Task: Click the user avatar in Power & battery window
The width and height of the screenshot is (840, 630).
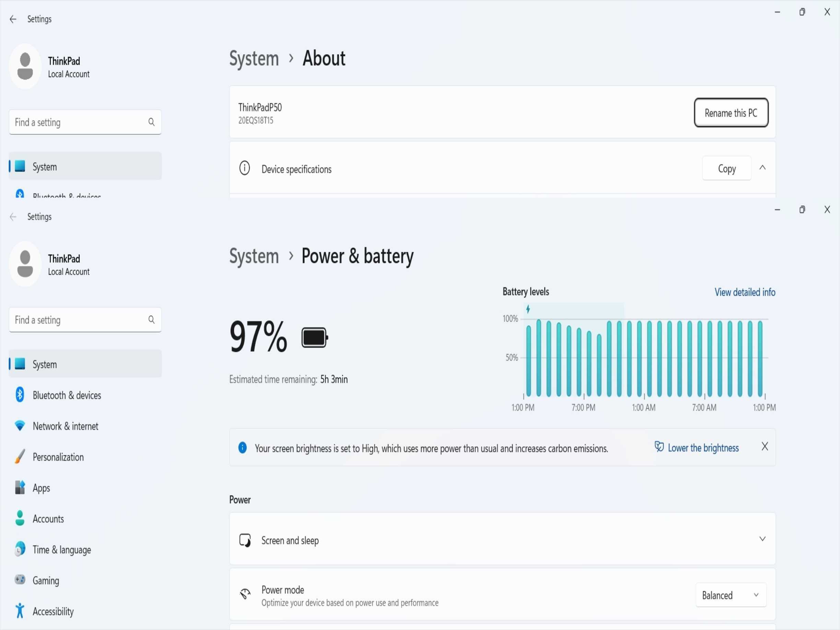Action: [25, 264]
